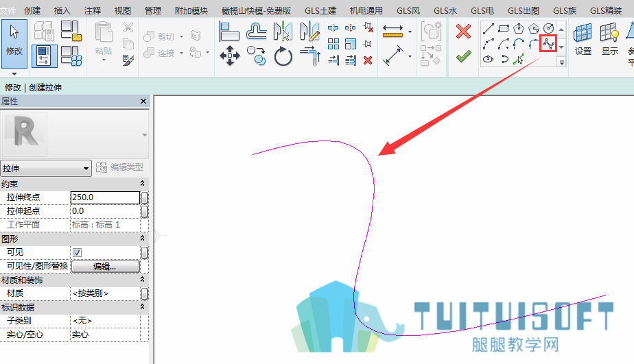Cancel edit mode with red X
Screen dimensions: 634x364
463,31
